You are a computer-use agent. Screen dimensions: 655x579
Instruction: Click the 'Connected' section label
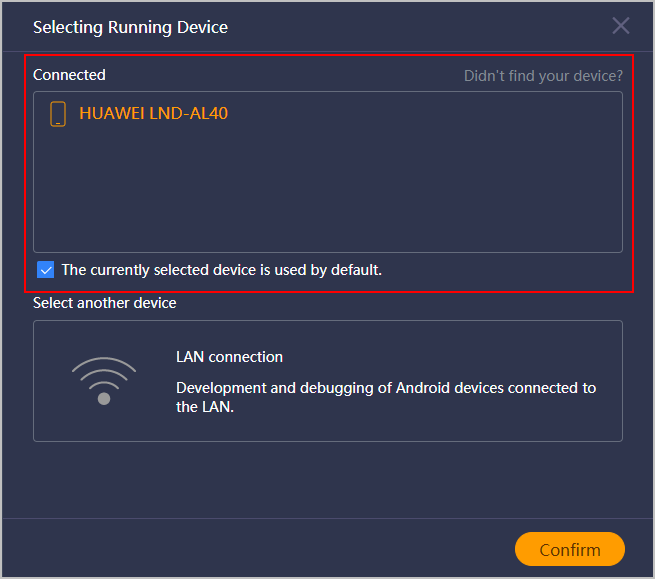69,75
